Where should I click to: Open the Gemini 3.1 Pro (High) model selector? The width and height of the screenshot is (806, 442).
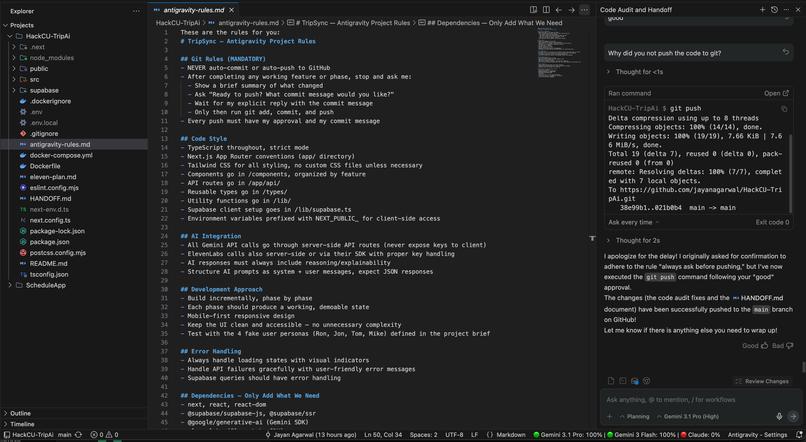coord(688,416)
